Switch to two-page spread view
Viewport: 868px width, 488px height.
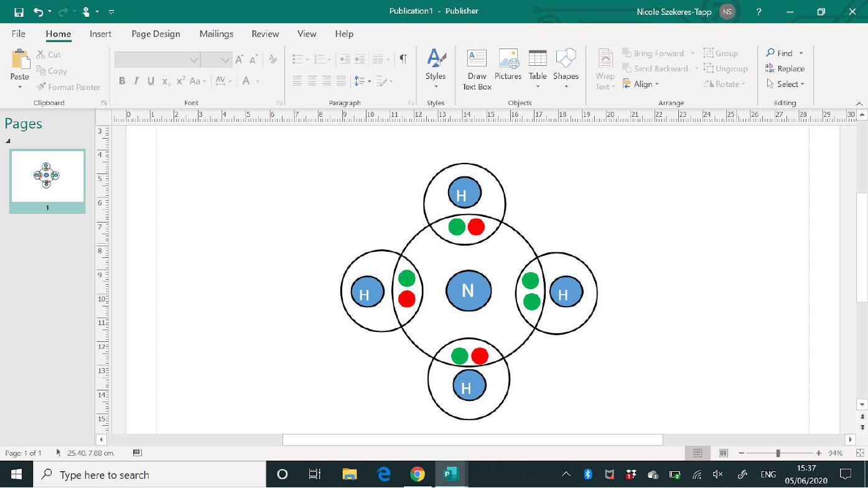[x=724, y=453]
